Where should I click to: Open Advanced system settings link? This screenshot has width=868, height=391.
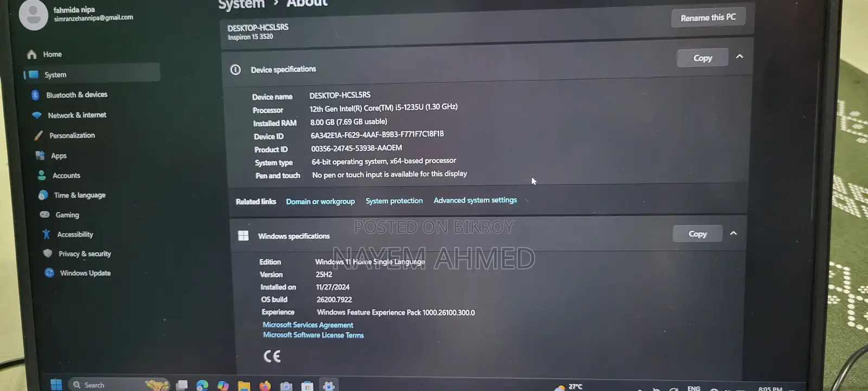pos(475,200)
